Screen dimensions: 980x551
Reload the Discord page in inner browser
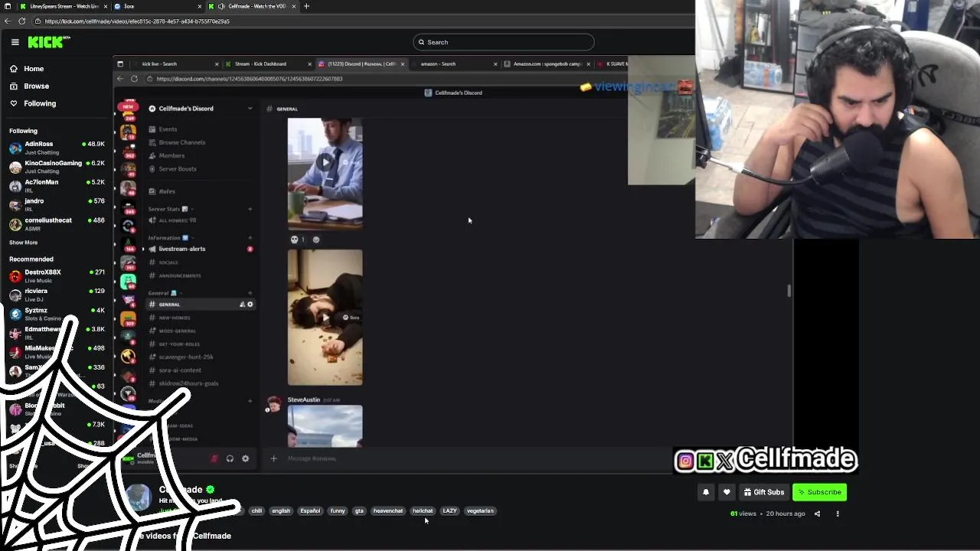pyautogui.click(x=134, y=79)
